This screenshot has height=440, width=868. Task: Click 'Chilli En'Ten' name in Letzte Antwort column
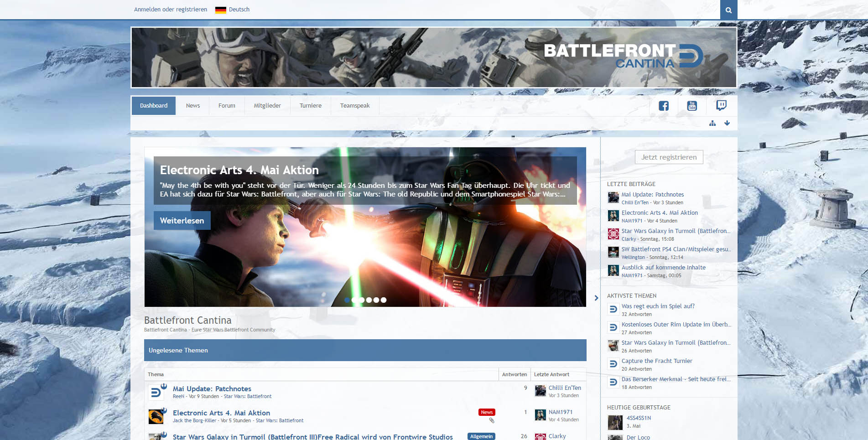click(x=565, y=388)
